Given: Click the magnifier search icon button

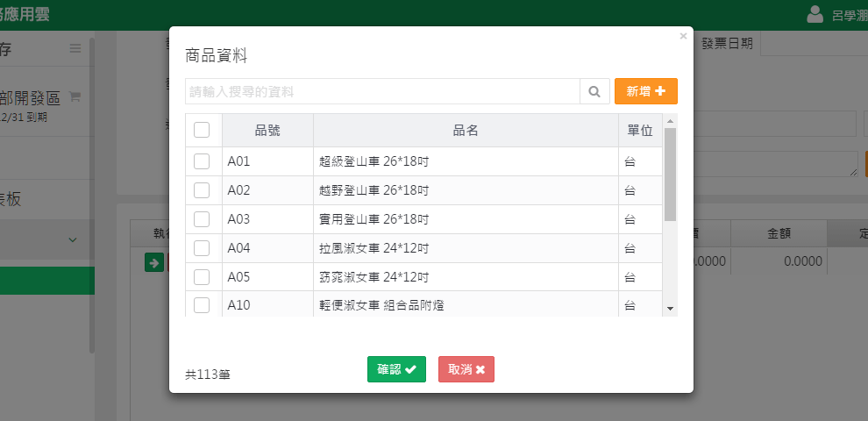Looking at the screenshot, I should 594,91.
